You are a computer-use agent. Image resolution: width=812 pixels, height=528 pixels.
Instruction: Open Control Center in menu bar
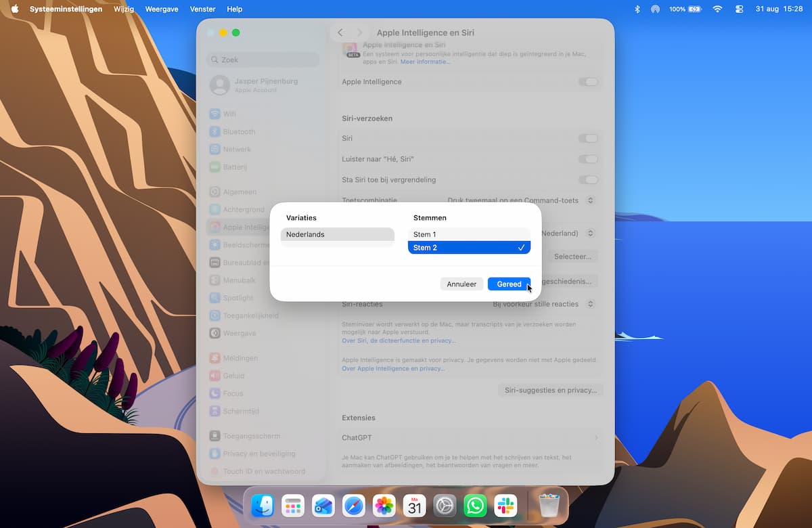click(739, 9)
